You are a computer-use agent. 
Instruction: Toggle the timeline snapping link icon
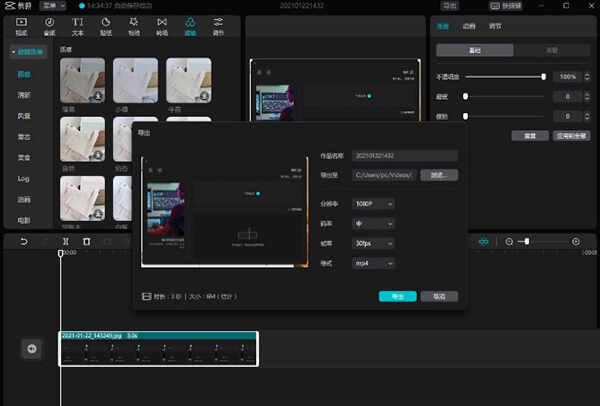point(485,242)
